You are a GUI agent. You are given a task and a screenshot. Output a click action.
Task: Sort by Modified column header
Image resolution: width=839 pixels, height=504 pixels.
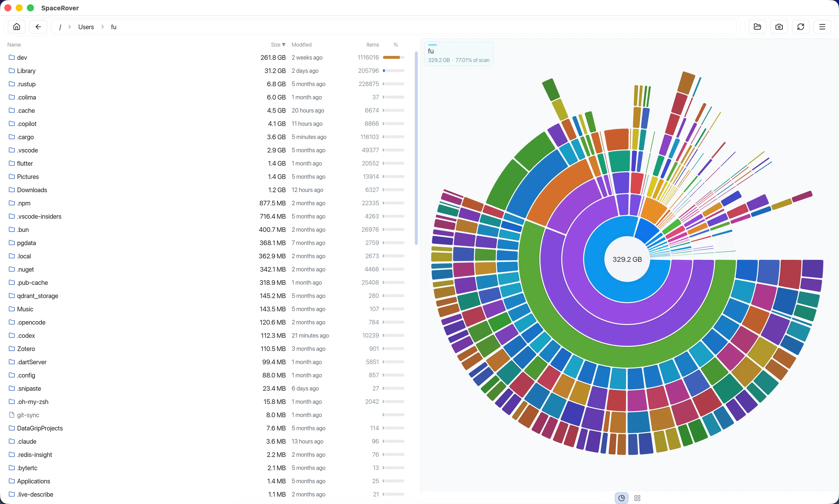tap(302, 45)
